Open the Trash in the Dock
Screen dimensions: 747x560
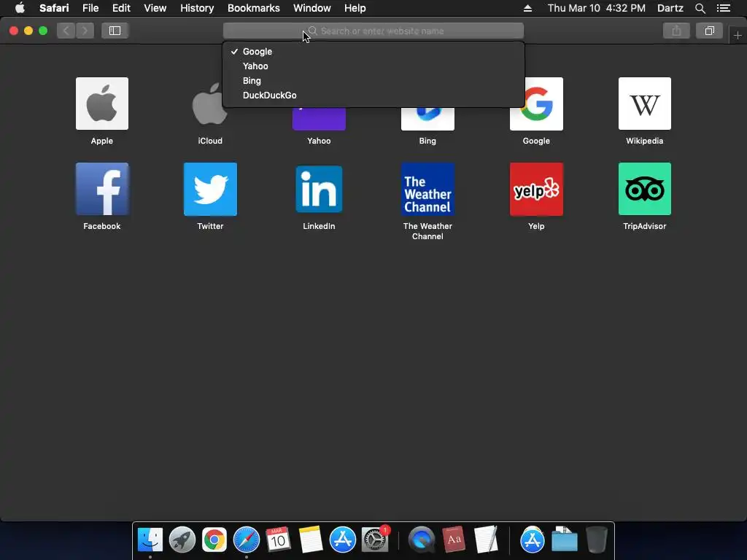pos(597,540)
